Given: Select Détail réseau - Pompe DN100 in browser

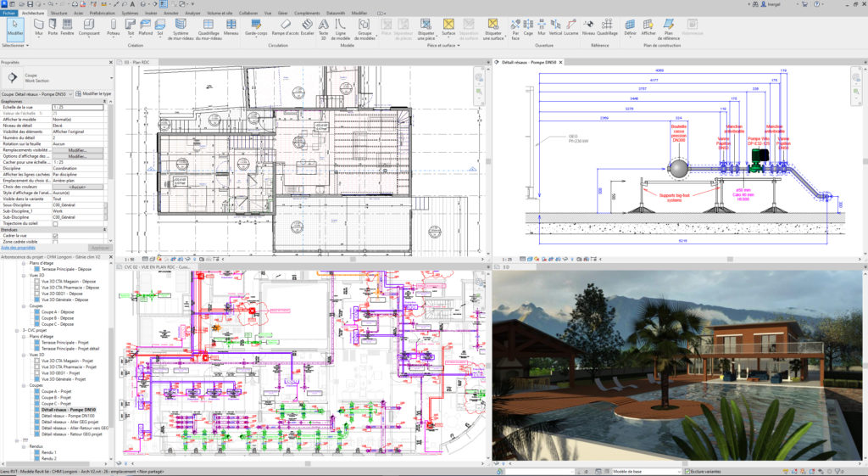Looking at the screenshot, I should coord(68,416).
